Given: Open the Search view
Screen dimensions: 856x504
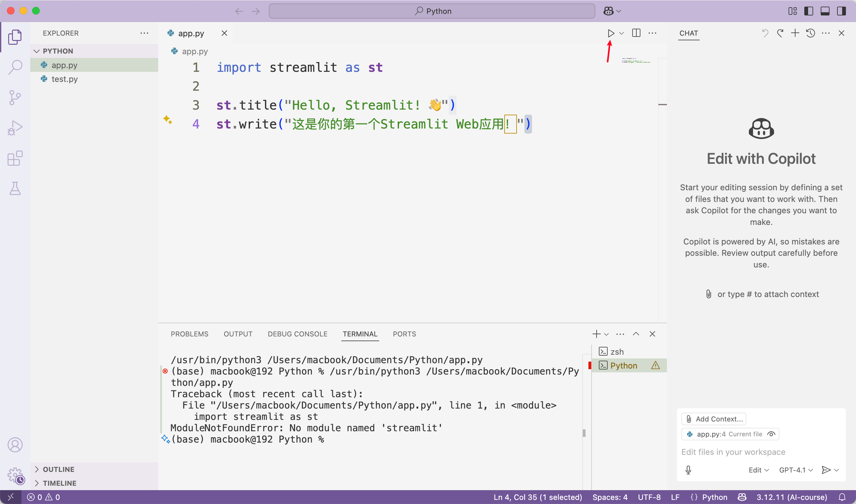Looking at the screenshot, I should [x=15, y=67].
